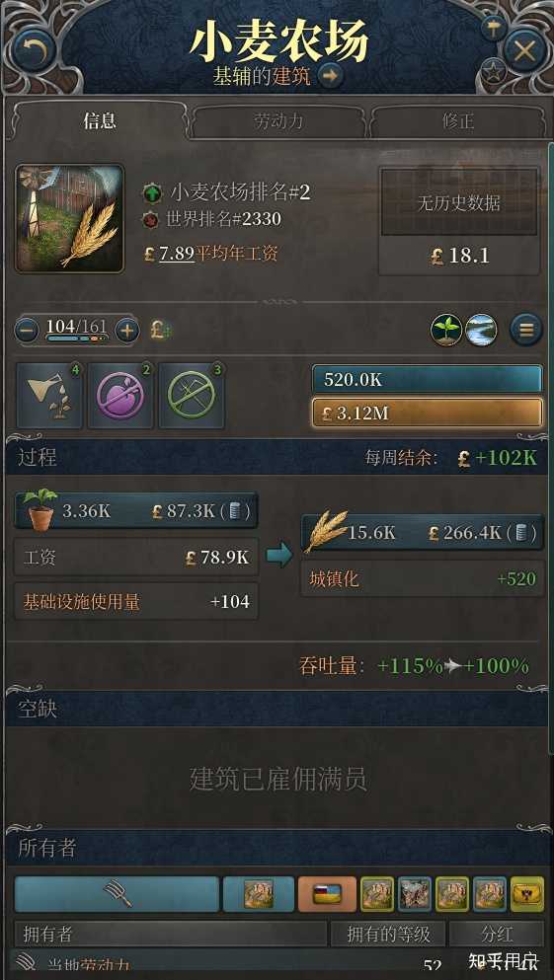The width and height of the screenshot is (554, 980).
Task: Toggle the pitchfork local workforce owner filter
Action: coord(117,894)
